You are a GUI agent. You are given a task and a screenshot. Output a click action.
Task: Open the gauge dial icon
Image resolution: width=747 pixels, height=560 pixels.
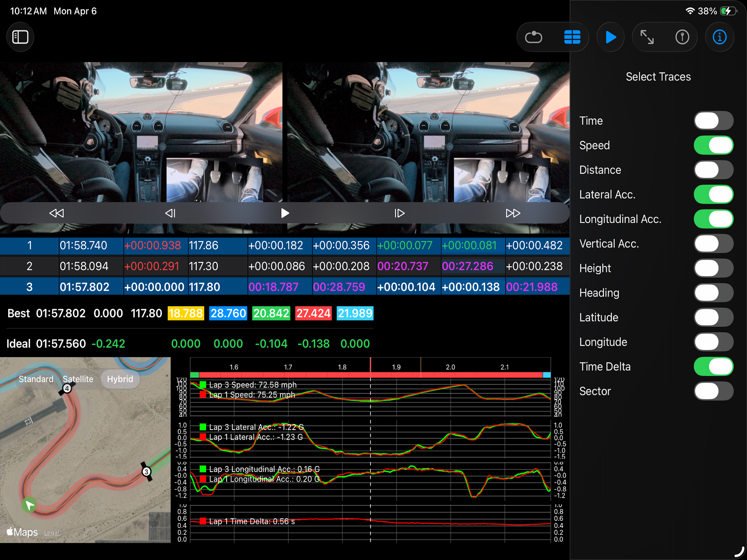pyautogui.click(x=682, y=37)
